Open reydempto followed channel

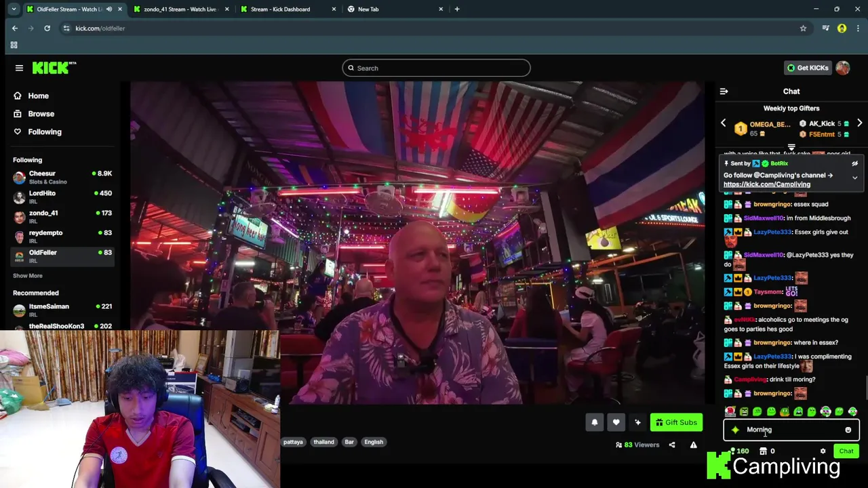pos(62,237)
